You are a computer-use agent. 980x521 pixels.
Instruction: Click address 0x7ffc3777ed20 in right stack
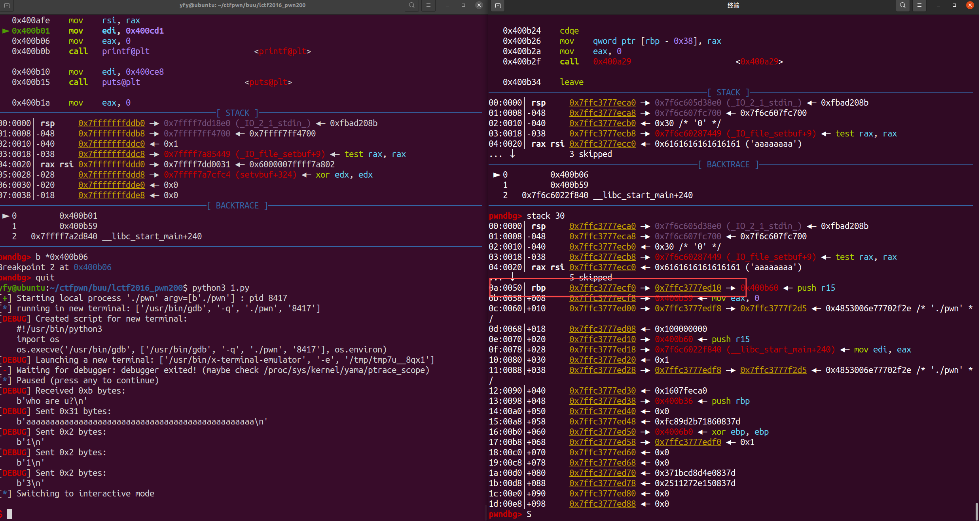[603, 360]
